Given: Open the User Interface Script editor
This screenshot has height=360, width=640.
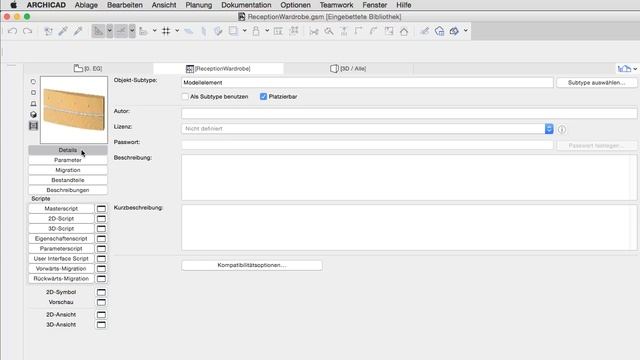Looking at the screenshot, I should pos(61,259).
